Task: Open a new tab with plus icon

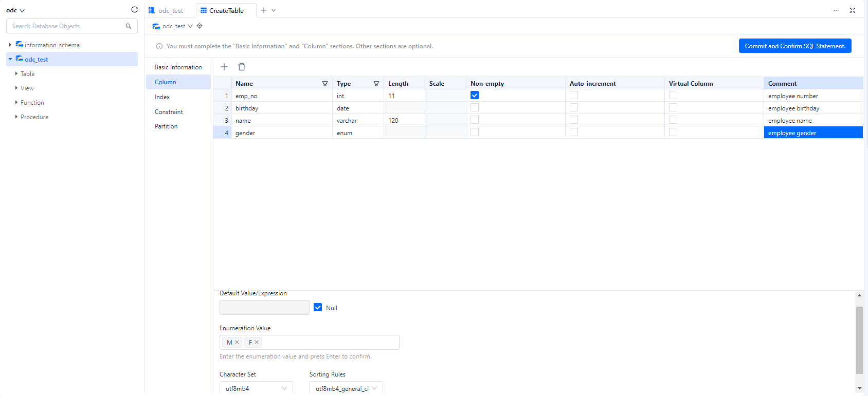Action: coord(264,10)
